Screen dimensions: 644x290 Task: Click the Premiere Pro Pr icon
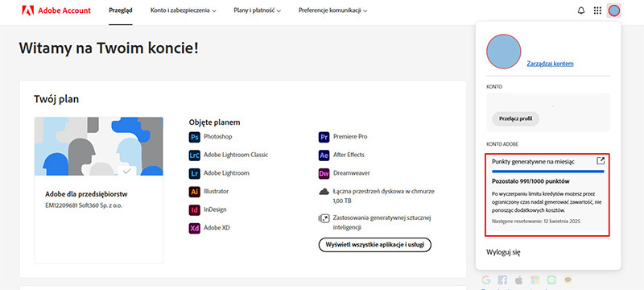pyautogui.click(x=324, y=137)
